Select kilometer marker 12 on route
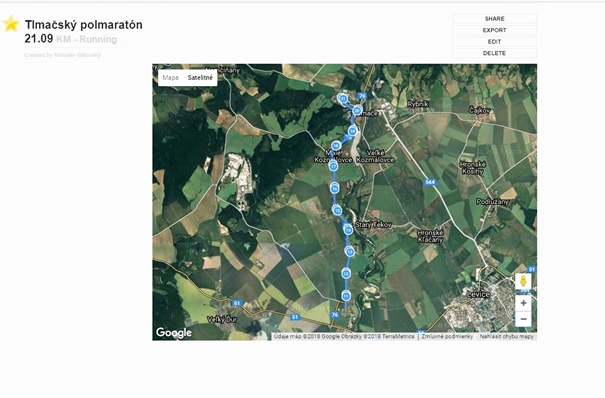This screenshot has height=398, width=605. [346, 274]
